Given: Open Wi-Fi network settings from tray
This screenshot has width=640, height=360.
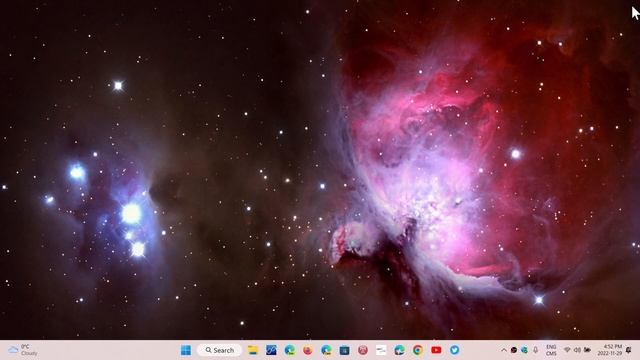Looking at the screenshot, I should click(567, 350).
